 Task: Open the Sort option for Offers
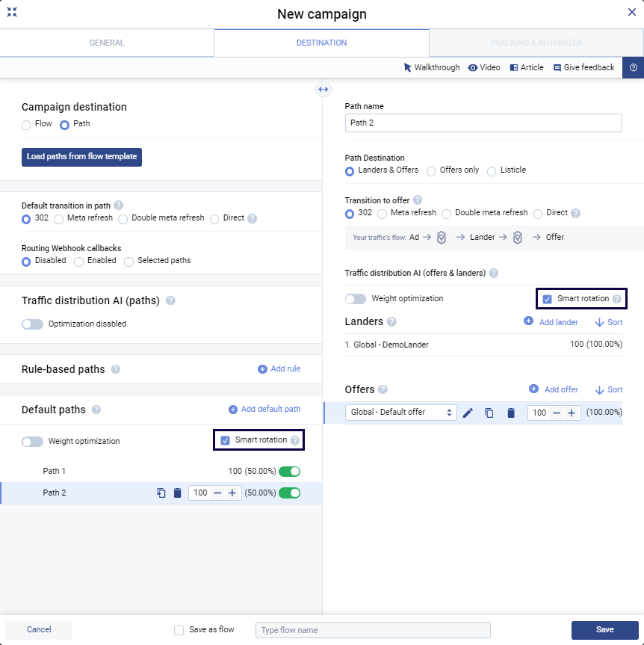608,389
